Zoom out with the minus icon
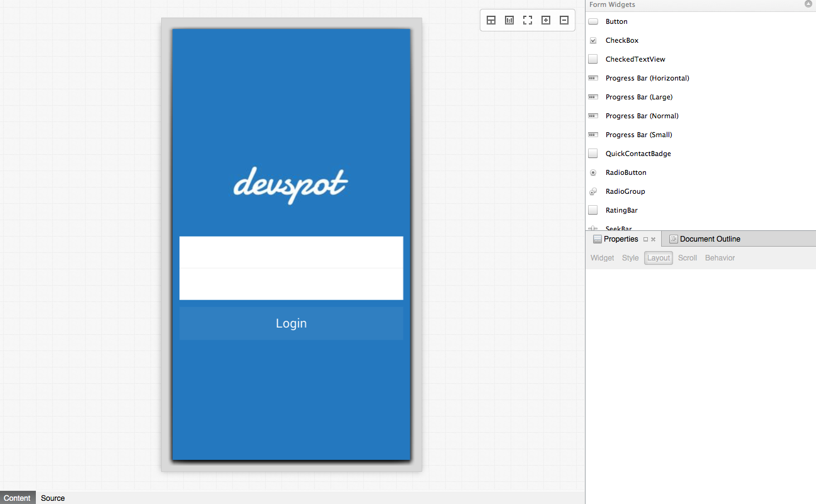Screen dimensions: 816x504 tap(564, 20)
